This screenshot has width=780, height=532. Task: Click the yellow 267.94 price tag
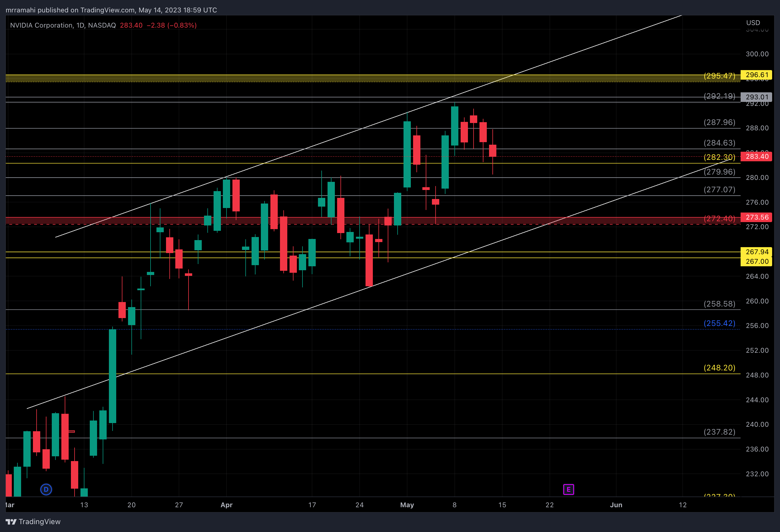(x=757, y=252)
